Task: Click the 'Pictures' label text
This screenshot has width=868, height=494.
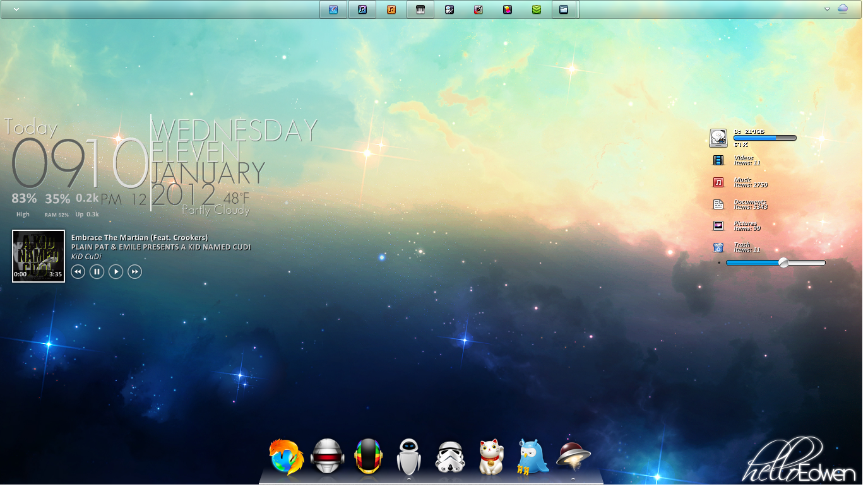Action: pyautogui.click(x=746, y=223)
